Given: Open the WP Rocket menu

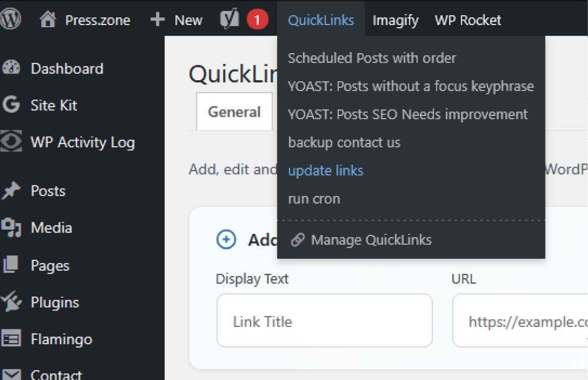Looking at the screenshot, I should (x=468, y=20).
